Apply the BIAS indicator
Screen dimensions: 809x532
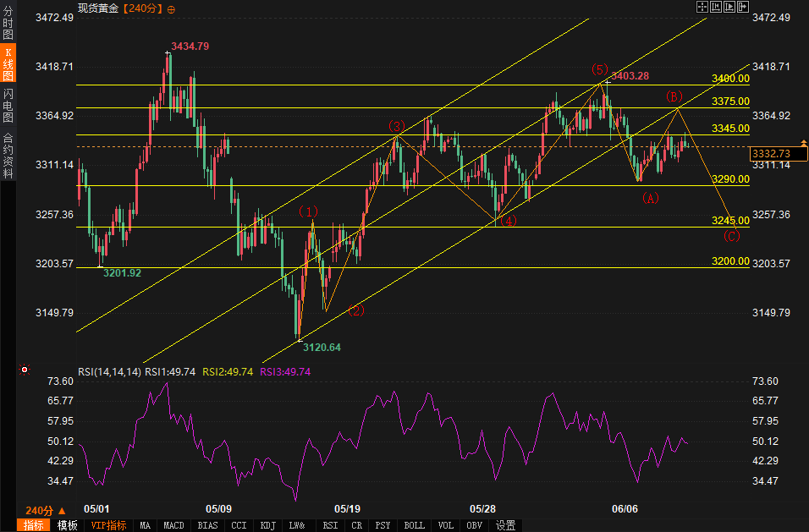coord(207,525)
